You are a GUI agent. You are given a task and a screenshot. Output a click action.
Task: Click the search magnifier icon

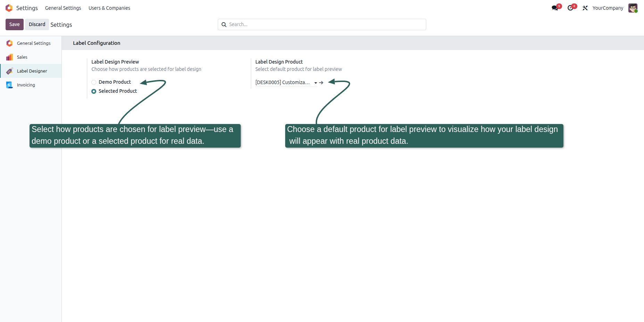click(x=224, y=25)
